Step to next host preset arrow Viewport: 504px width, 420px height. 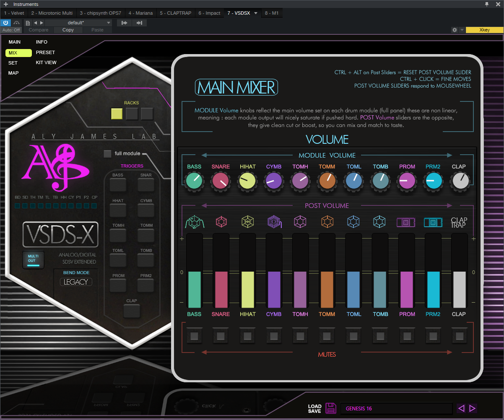click(x=41, y=23)
